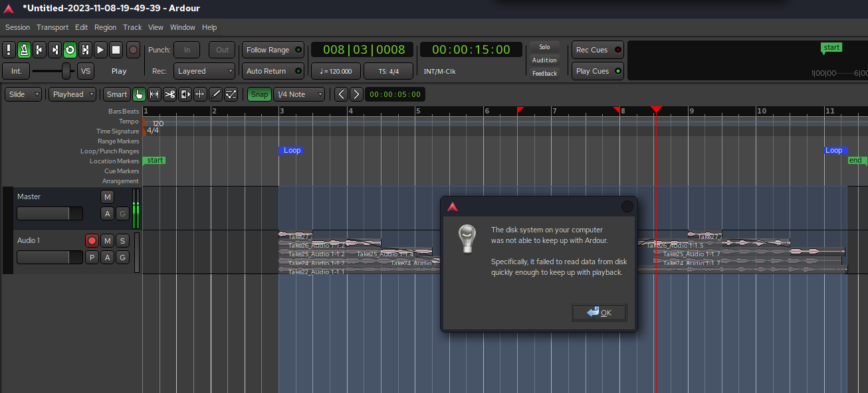
Task: Click the global Record enable button
Action: 133,50
